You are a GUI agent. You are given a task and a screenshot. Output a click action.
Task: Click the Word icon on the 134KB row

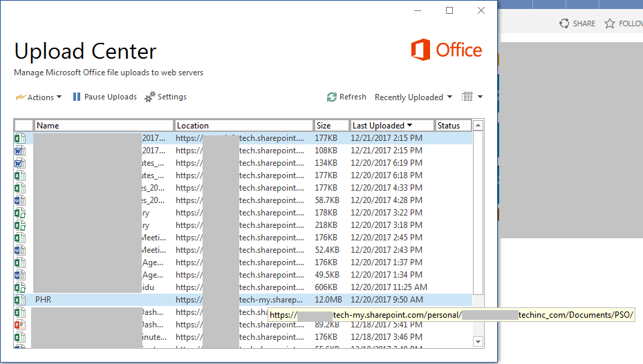19,163
